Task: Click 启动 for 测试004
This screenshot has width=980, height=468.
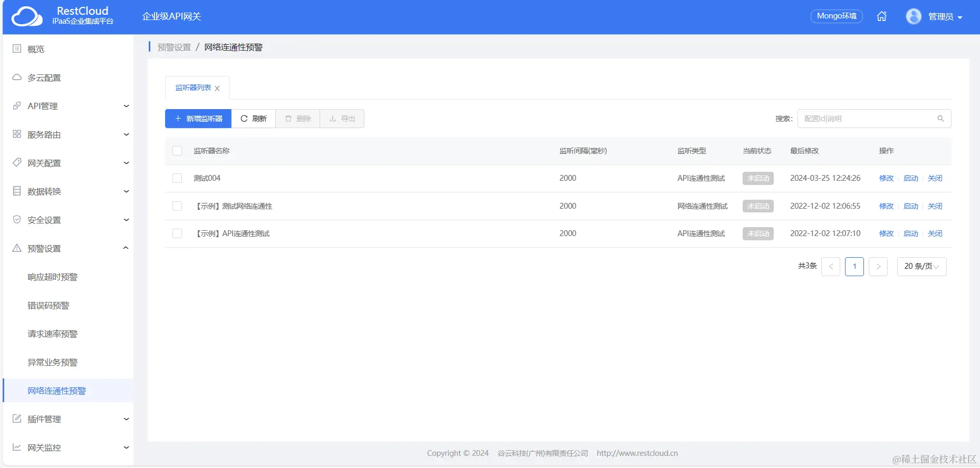Action: 911,178
